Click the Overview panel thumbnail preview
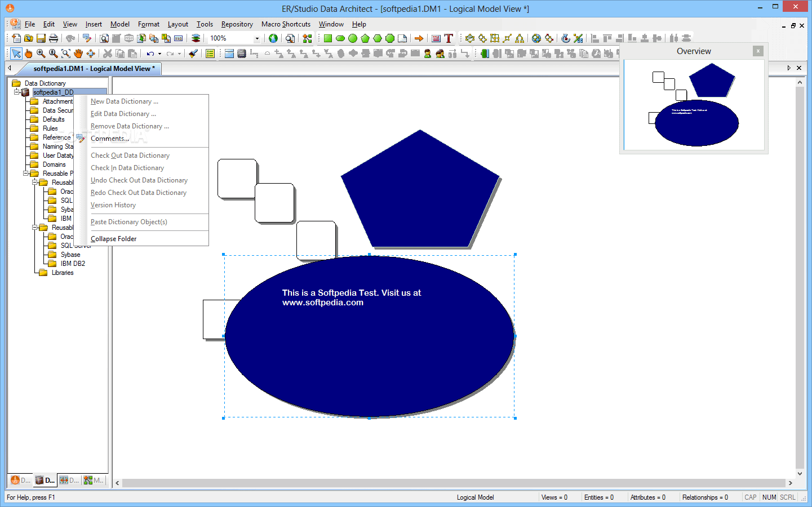 (x=694, y=105)
